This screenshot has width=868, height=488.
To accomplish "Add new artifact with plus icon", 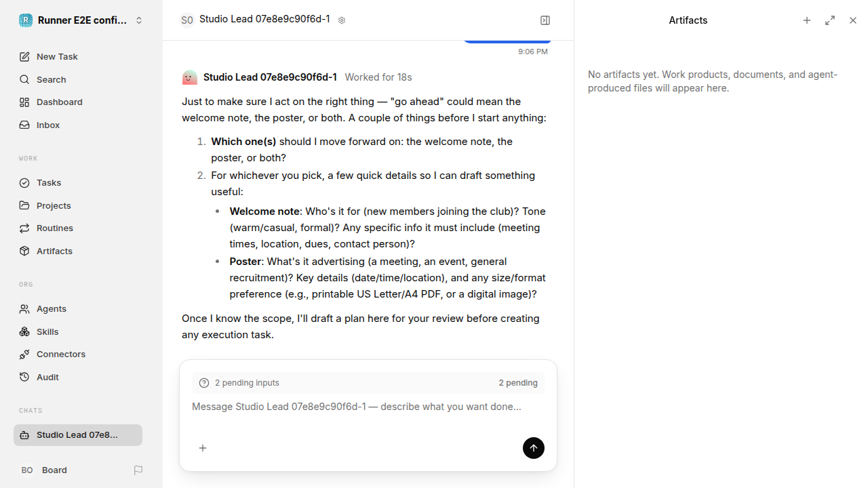I will [x=807, y=20].
